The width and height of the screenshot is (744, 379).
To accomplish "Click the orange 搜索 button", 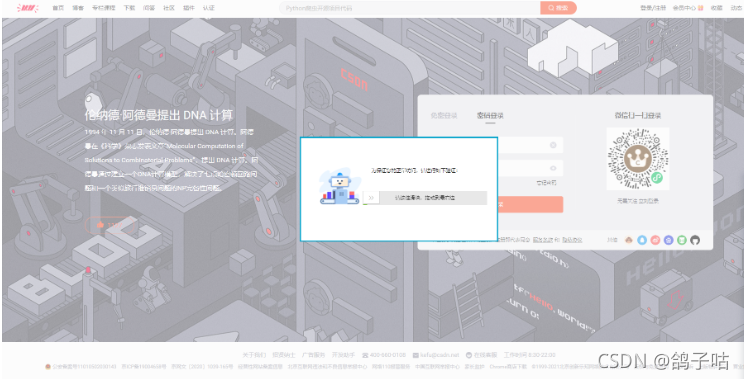I will click(x=558, y=8).
